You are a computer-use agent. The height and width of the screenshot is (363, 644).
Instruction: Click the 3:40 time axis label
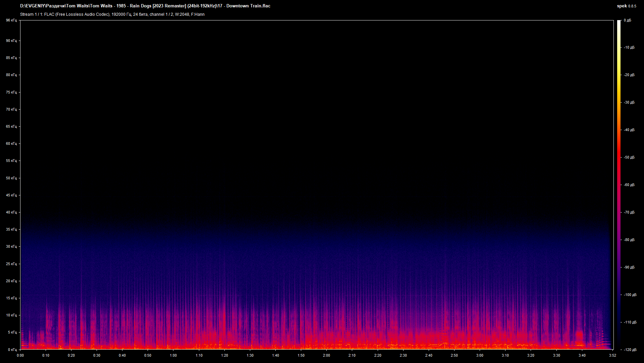click(x=582, y=355)
